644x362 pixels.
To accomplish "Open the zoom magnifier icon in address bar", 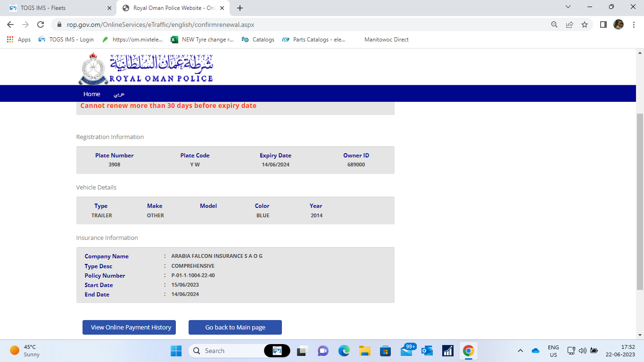I will coord(554,25).
